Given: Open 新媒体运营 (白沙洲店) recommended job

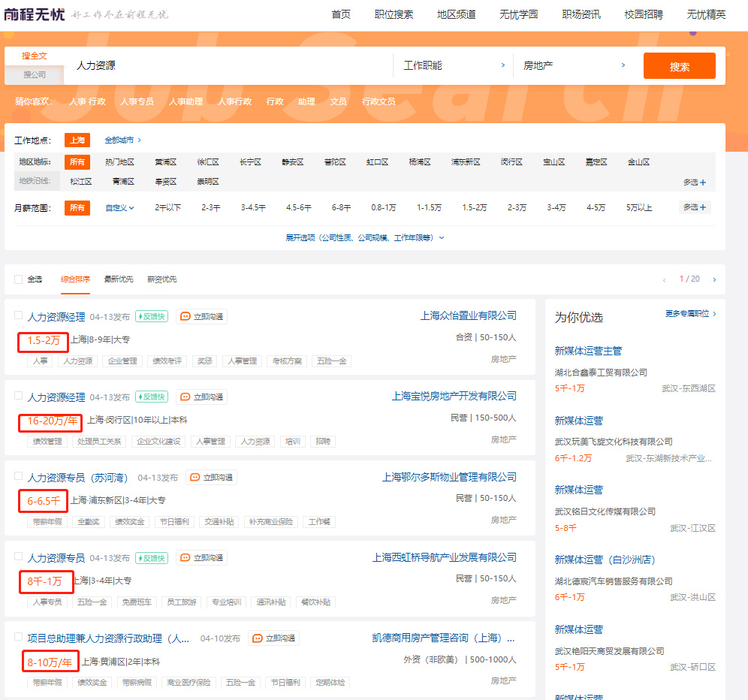Looking at the screenshot, I should click(605, 560).
